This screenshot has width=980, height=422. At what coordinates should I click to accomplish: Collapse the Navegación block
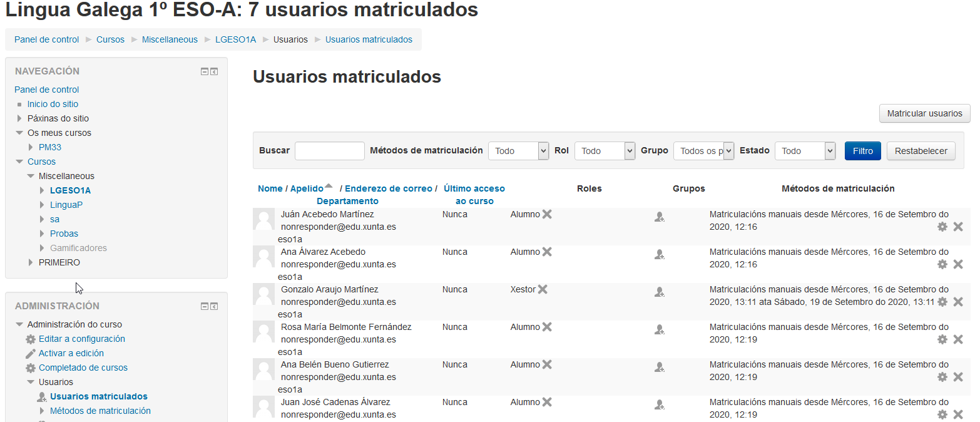click(x=205, y=71)
